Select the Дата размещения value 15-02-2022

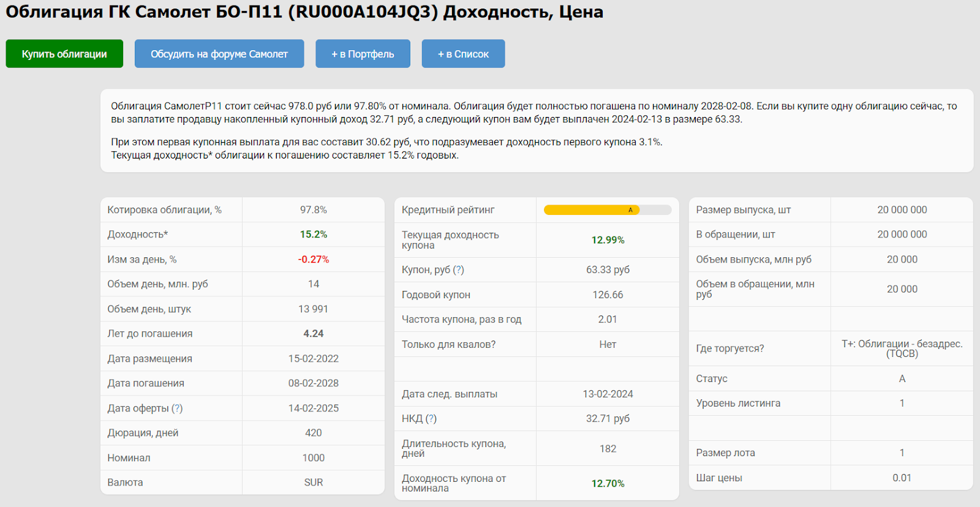pyautogui.click(x=314, y=359)
